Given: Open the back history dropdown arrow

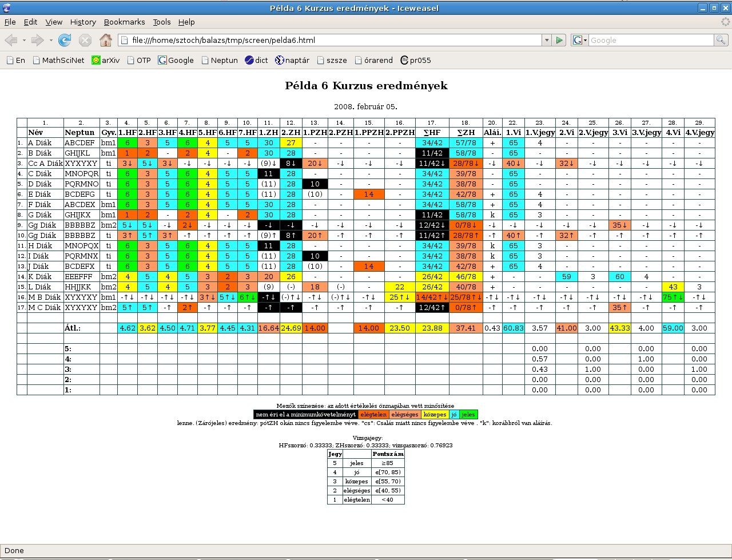Looking at the screenshot, I should (x=24, y=41).
